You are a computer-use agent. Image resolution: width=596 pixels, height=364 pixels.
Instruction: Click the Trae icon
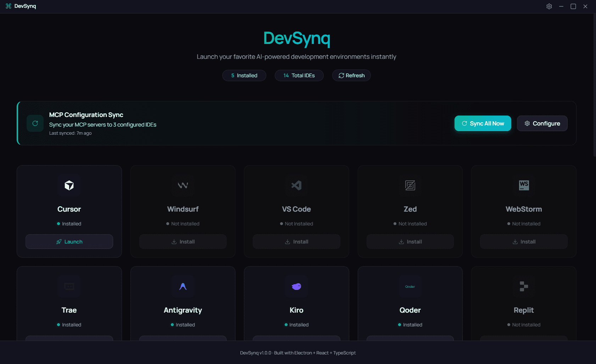tap(69, 286)
